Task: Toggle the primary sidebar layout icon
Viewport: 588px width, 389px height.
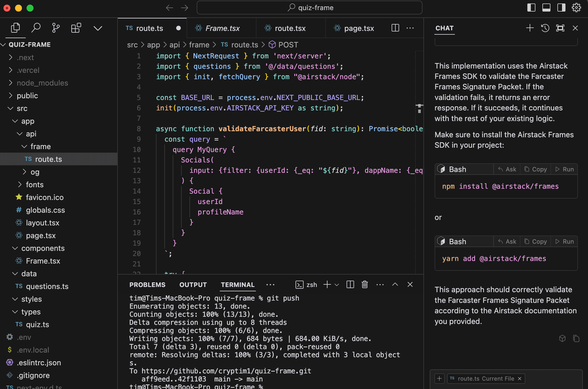Action: [531, 8]
